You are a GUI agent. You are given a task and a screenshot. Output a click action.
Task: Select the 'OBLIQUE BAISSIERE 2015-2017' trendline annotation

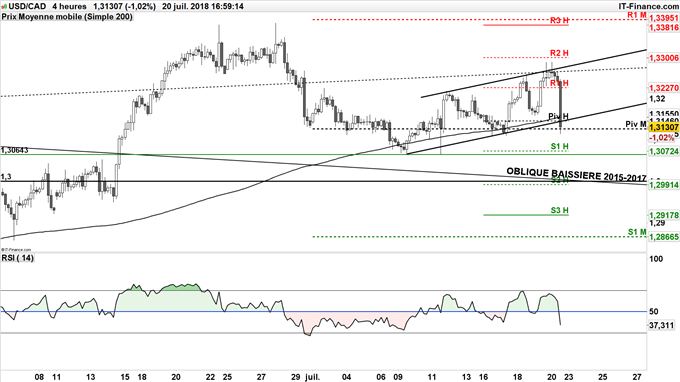576,175
